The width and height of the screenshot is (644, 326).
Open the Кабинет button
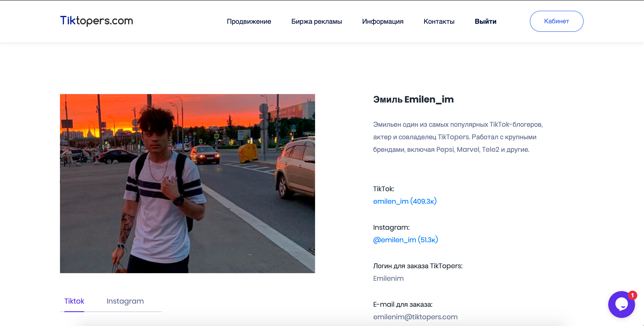557,21
